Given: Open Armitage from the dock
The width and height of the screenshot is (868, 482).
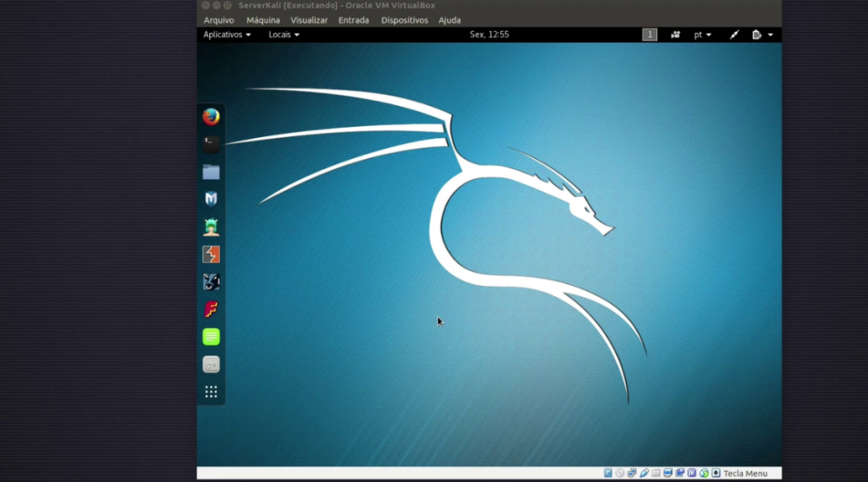Looking at the screenshot, I should (211, 227).
